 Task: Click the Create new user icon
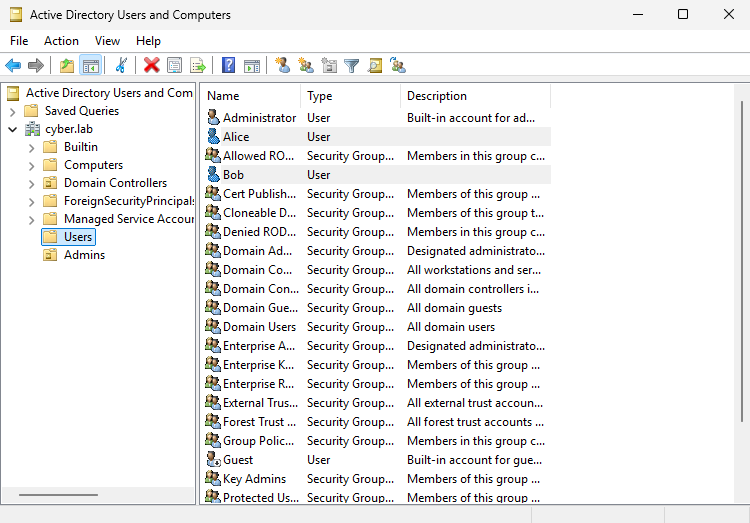click(x=282, y=65)
